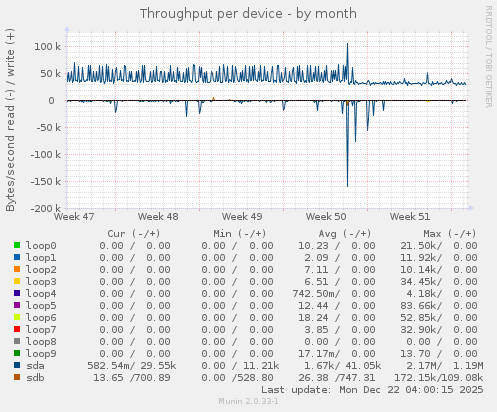This screenshot has width=497, height=412.
Task: Click sda max value '2.17M/ 1.19M'
Action: click(x=445, y=366)
